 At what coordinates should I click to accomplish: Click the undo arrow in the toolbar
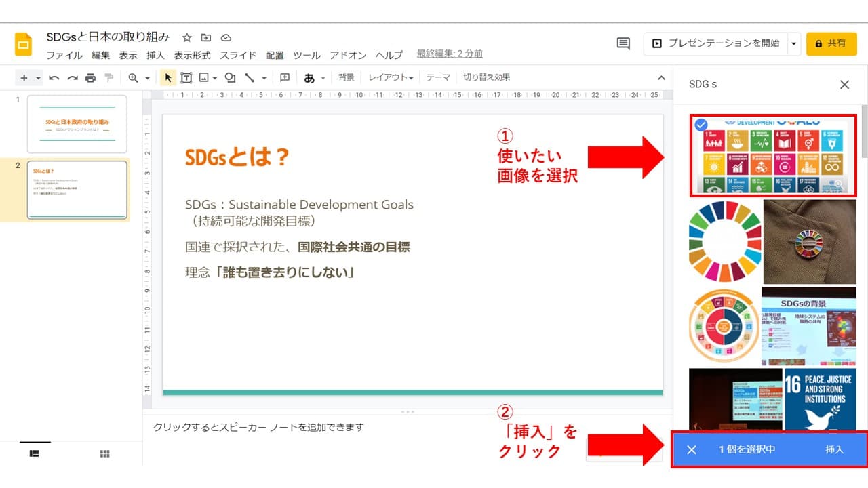pyautogui.click(x=54, y=78)
